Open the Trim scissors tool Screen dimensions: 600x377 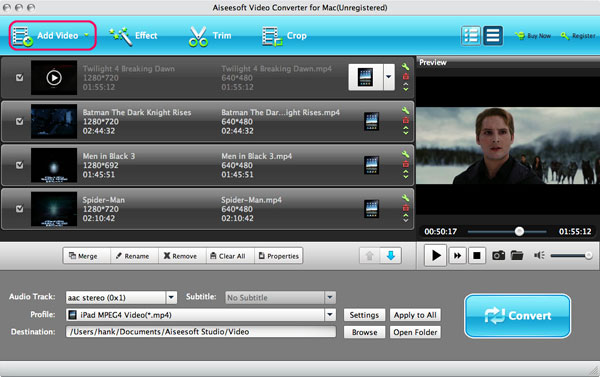pos(210,36)
